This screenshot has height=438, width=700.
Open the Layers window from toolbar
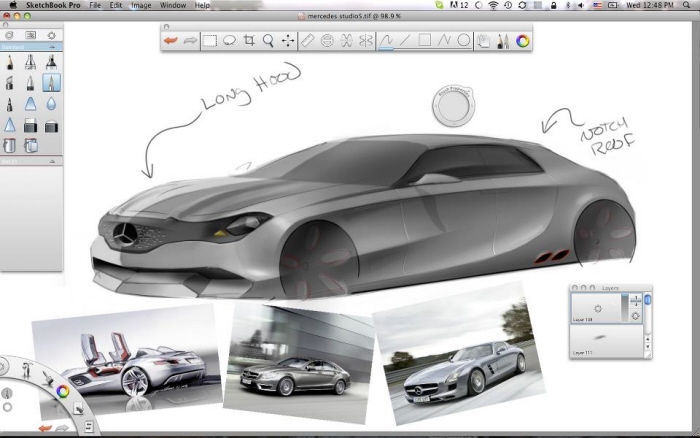tap(483, 41)
